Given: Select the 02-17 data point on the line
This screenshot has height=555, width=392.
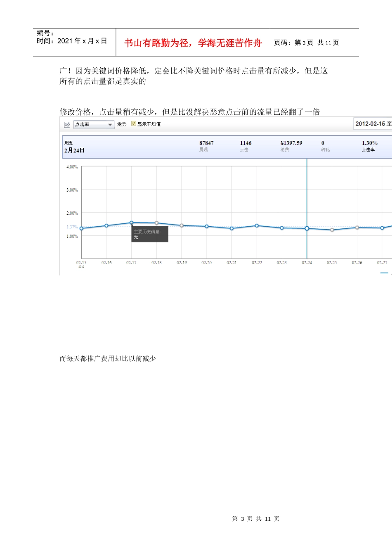Looking at the screenshot, I should click(x=132, y=223).
